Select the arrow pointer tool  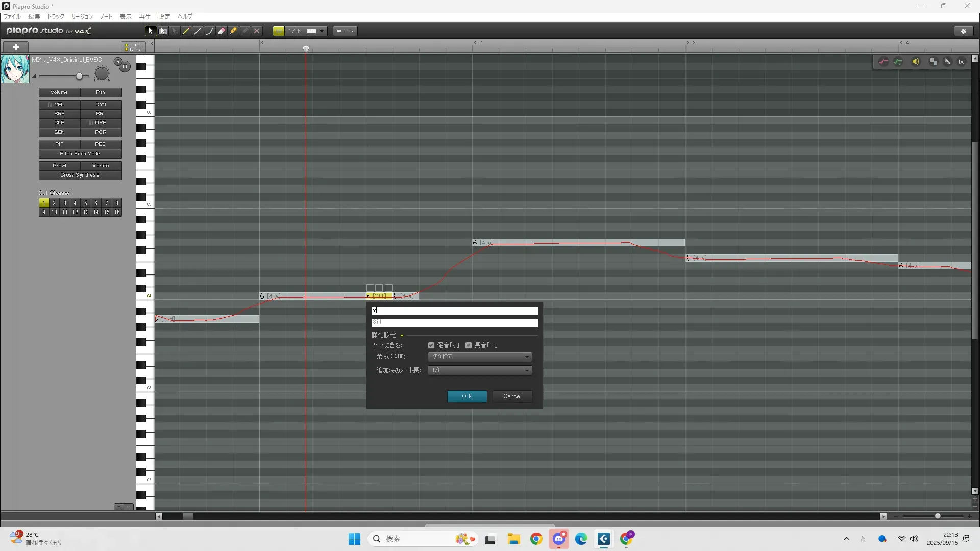(151, 31)
